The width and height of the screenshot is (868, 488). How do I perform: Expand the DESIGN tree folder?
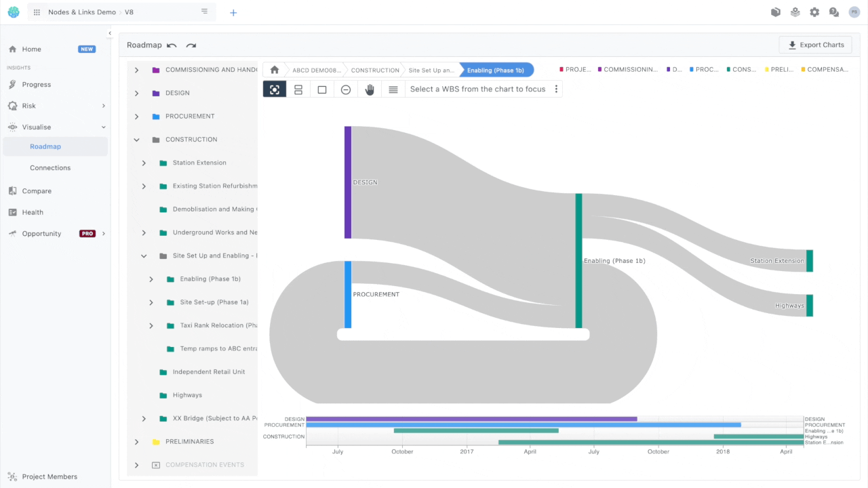(x=136, y=93)
